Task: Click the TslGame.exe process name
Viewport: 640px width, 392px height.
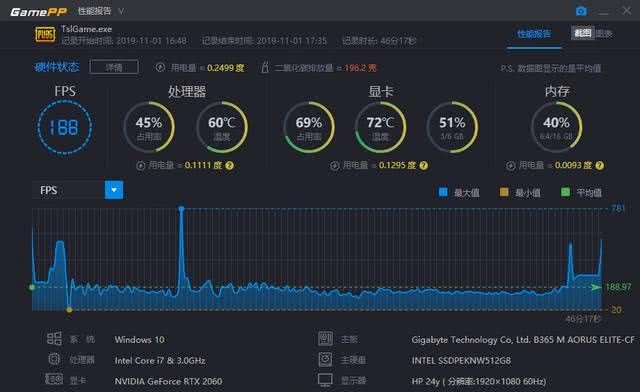Action: point(86,29)
